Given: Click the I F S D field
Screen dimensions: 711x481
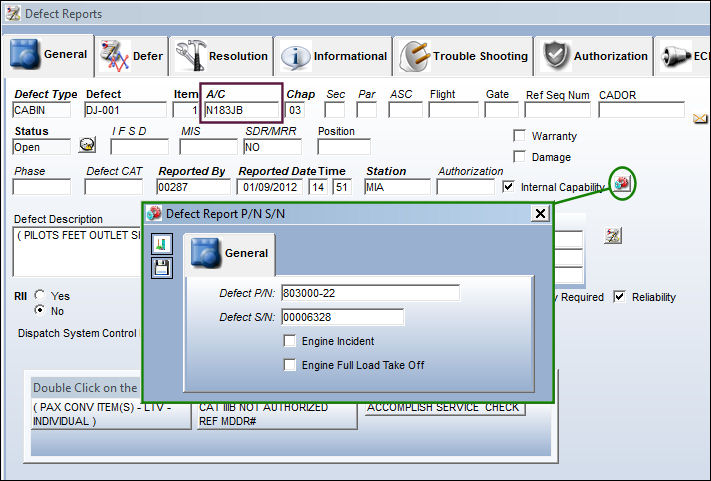Looking at the screenshot, I should coord(140,147).
